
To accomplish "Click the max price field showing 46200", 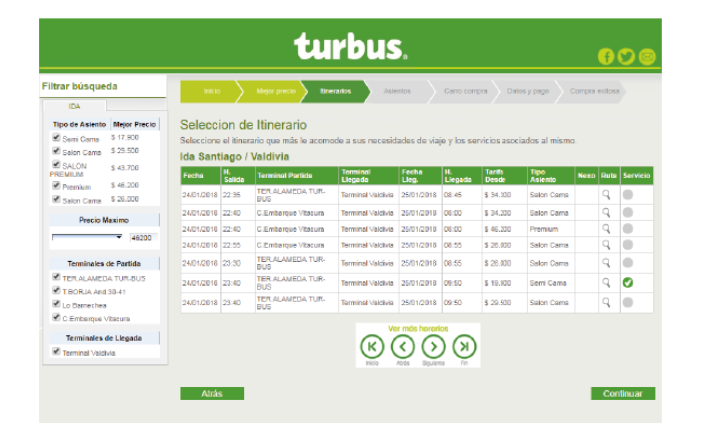I will 144,238.
